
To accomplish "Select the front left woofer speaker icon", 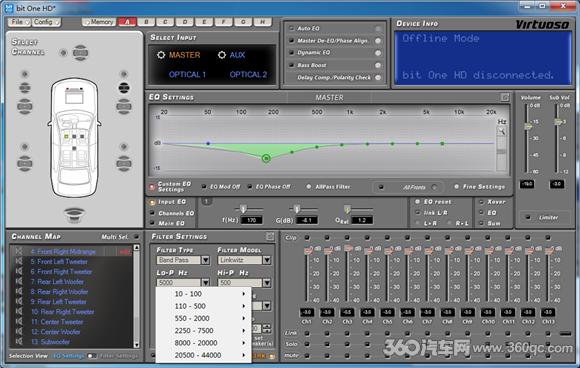I will 25,107.
